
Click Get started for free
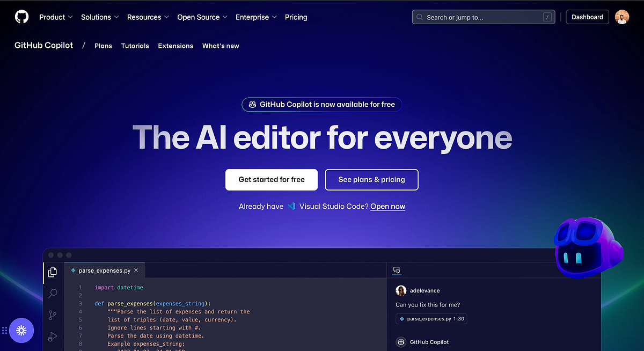[272, 180]
